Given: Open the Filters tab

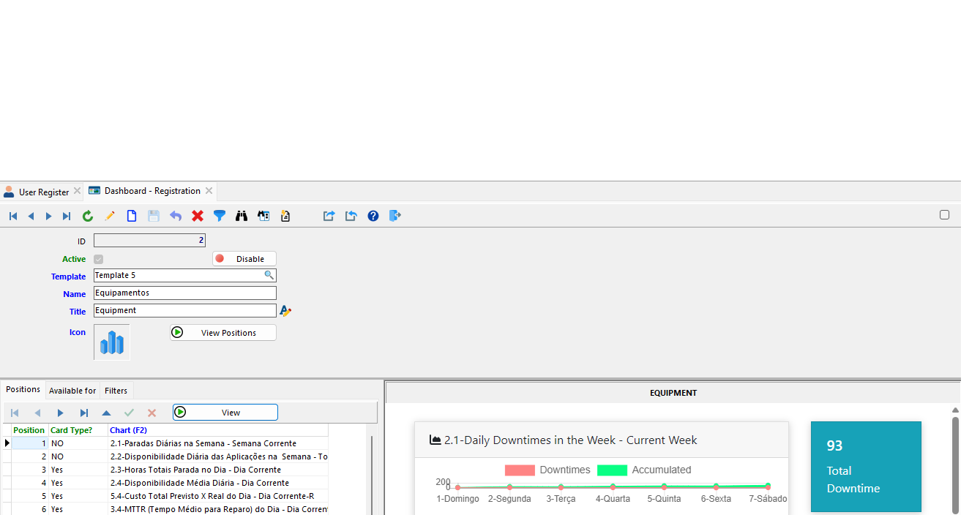Looking at the screenshot, I should click(x=116, y=390).
